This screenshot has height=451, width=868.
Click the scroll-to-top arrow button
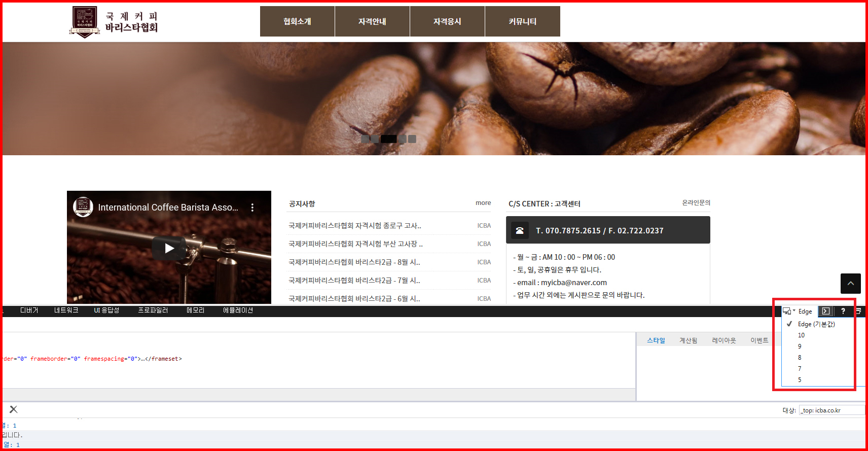tap(850, 284)
